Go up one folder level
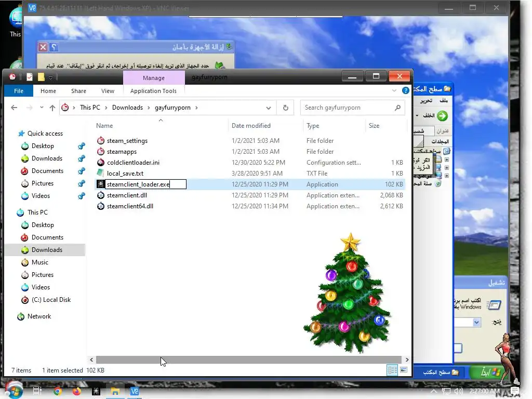The height and width of the screenshot is (399, 532). [52, 108]
